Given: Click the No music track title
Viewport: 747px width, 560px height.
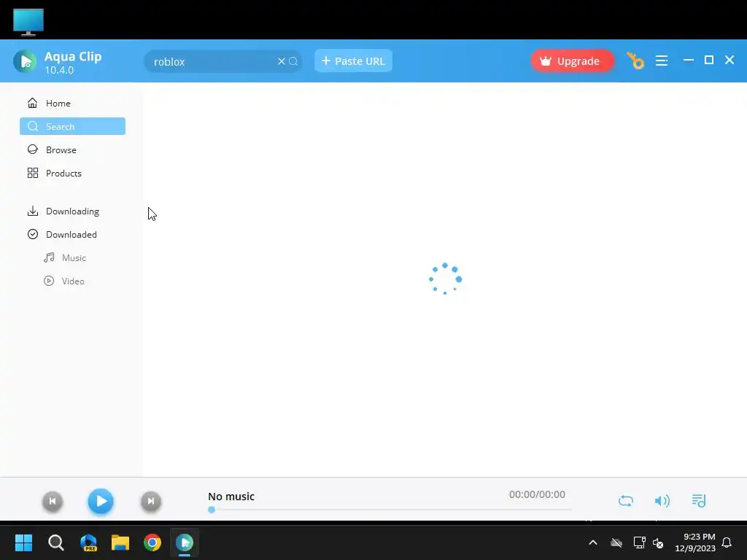Looking at the screenshot, I should click(231, 496).
